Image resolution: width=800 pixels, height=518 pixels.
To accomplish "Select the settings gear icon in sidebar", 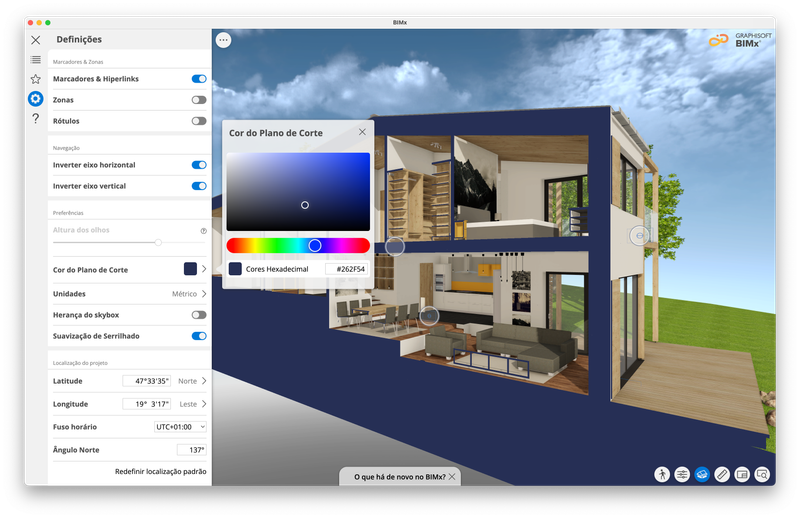I will click(35, 98).
